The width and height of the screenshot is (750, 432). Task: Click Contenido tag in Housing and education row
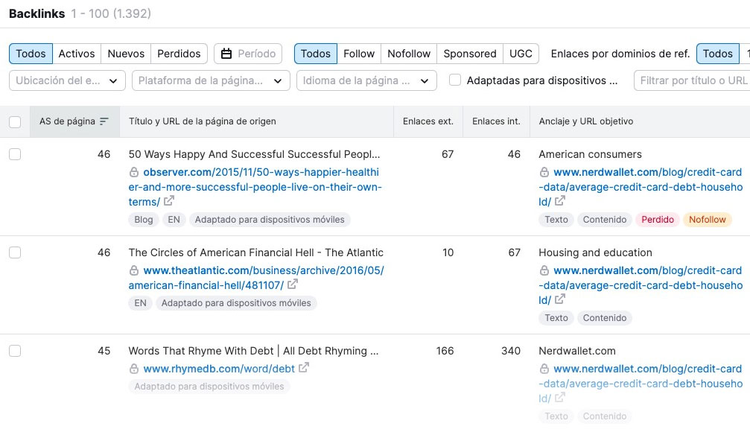click(605, 318)
